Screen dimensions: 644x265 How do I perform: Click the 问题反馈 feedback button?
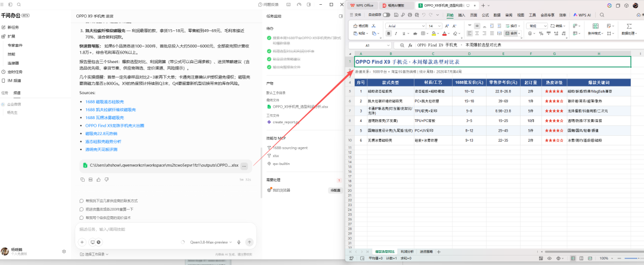pos(268,4)
